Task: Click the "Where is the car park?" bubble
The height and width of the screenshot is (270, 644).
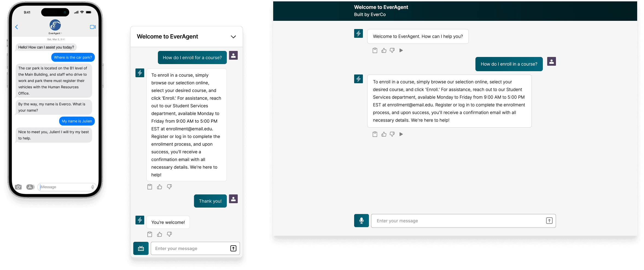Action: pyautogui.click(x=73, y=57)
